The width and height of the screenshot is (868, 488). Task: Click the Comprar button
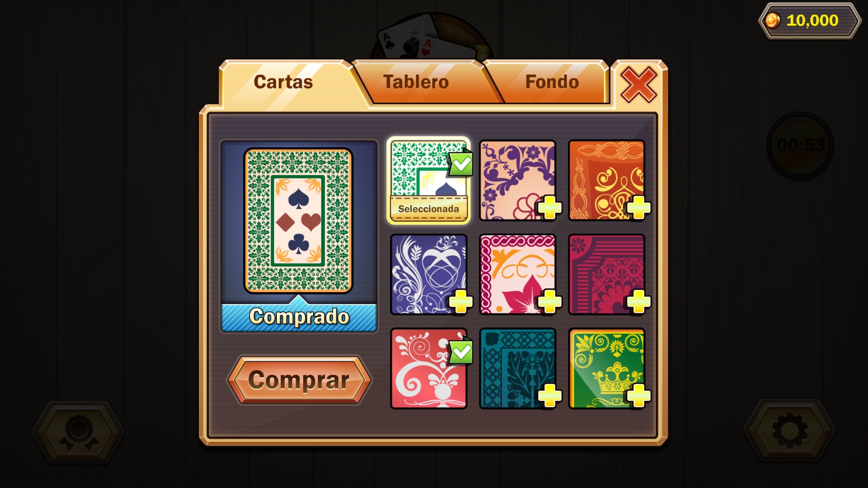(x=299, y=380)
